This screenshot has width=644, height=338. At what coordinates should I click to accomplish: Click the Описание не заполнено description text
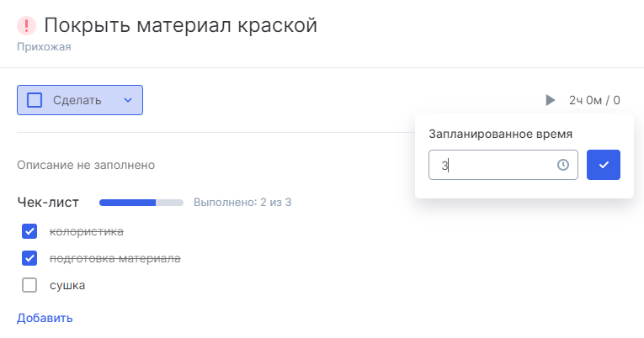coord(86,165)
